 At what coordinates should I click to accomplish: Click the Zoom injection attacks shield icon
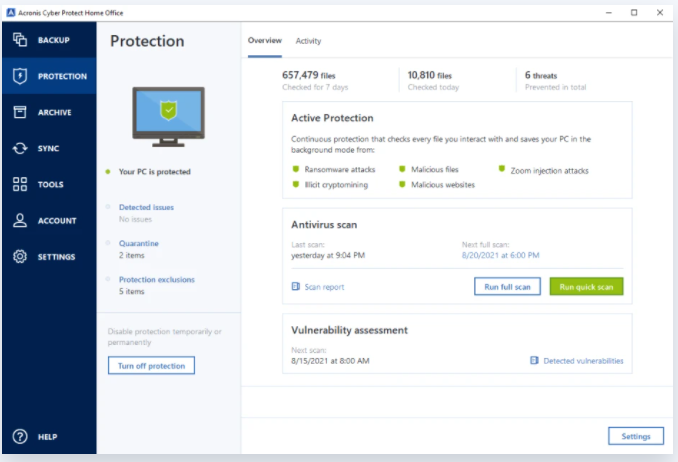(x=502, y=168)
